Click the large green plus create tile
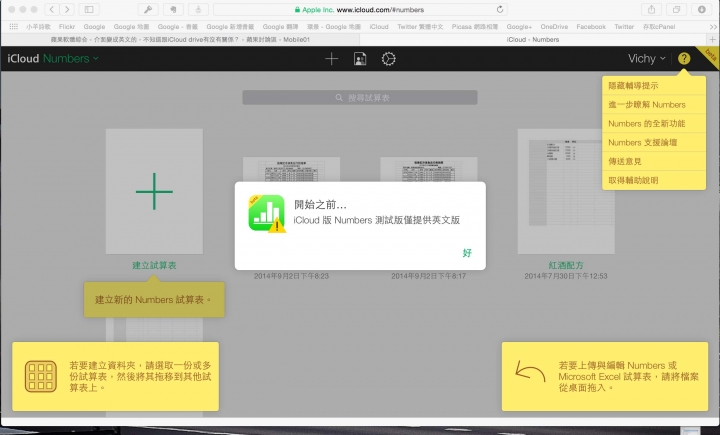The width and height of the screenshot is (720, 435). pos(154,191)
